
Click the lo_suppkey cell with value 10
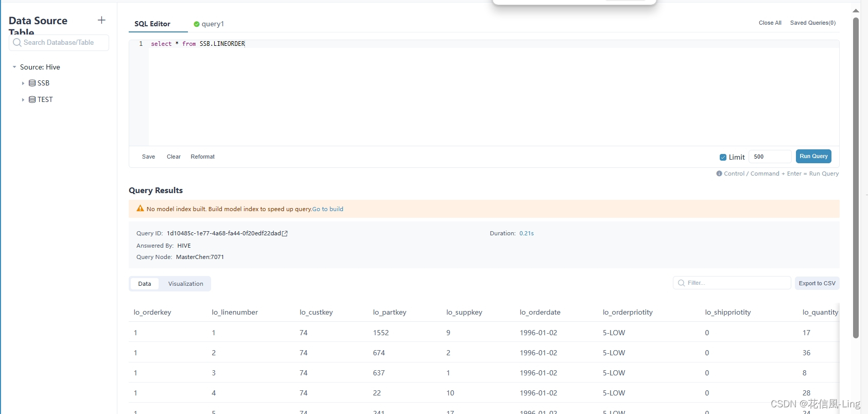450,393
